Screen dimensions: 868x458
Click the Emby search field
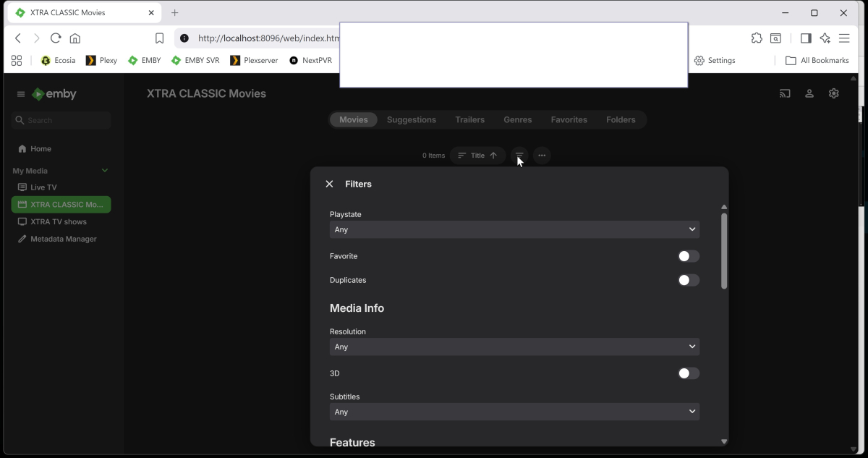tap(61, 120)
